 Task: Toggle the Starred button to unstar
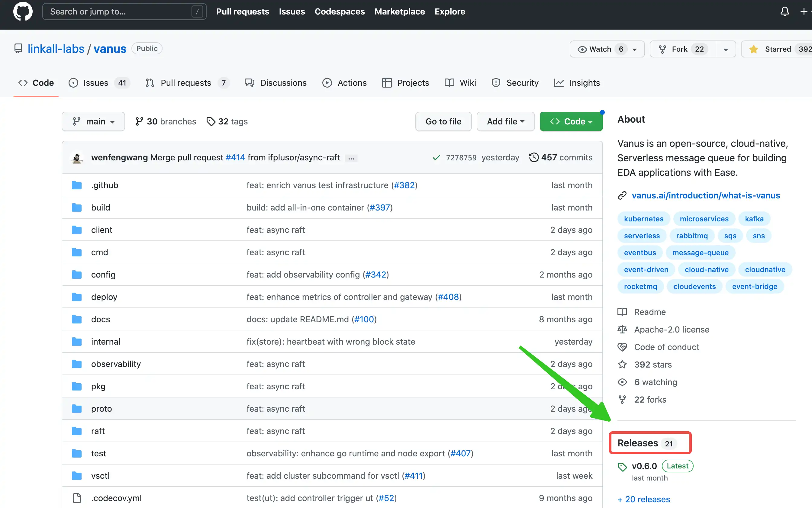pos(777,49)
